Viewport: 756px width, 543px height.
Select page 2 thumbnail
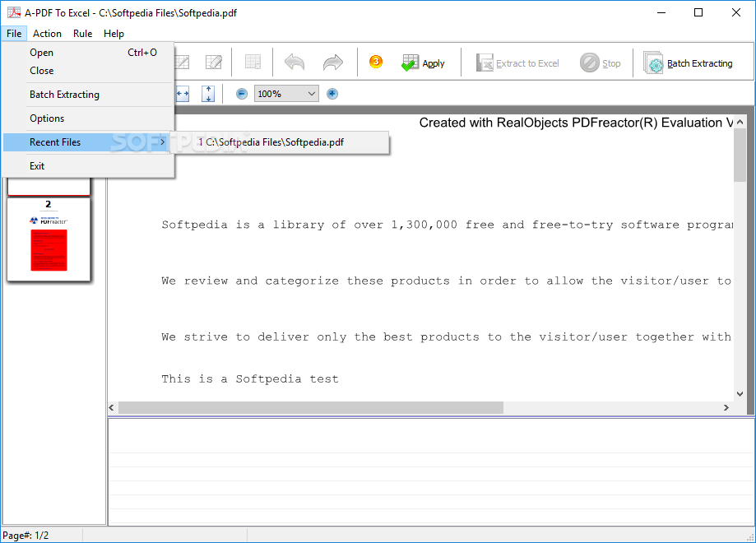point(49,239)
